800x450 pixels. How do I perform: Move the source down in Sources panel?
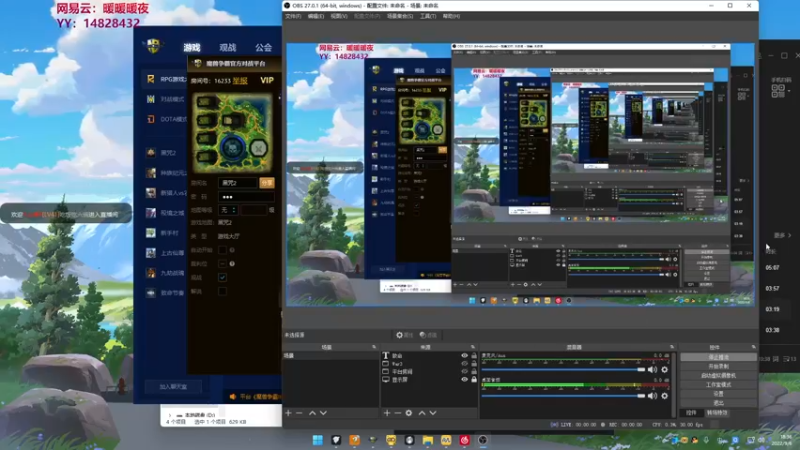pos(433,413)
